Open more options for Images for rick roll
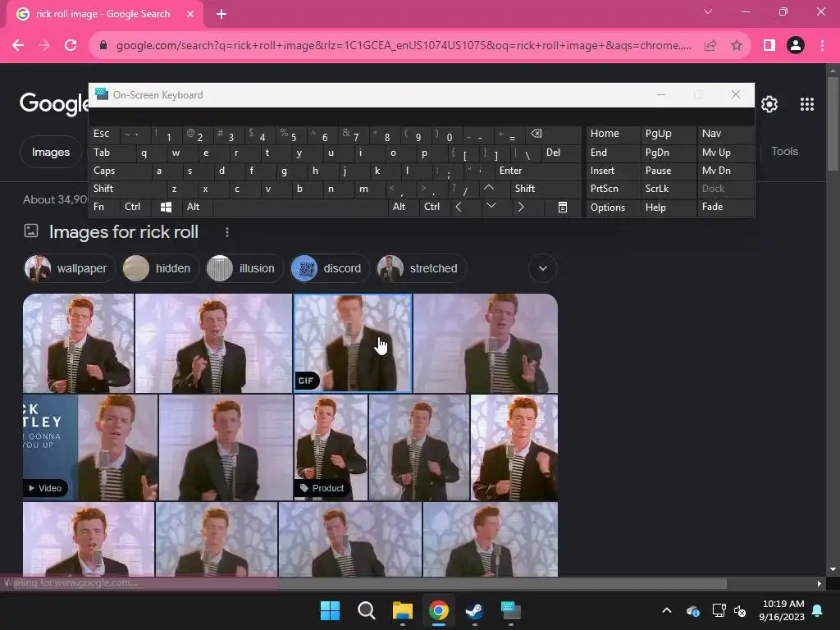Screen dimensions: 840x630 coord(227,232)
